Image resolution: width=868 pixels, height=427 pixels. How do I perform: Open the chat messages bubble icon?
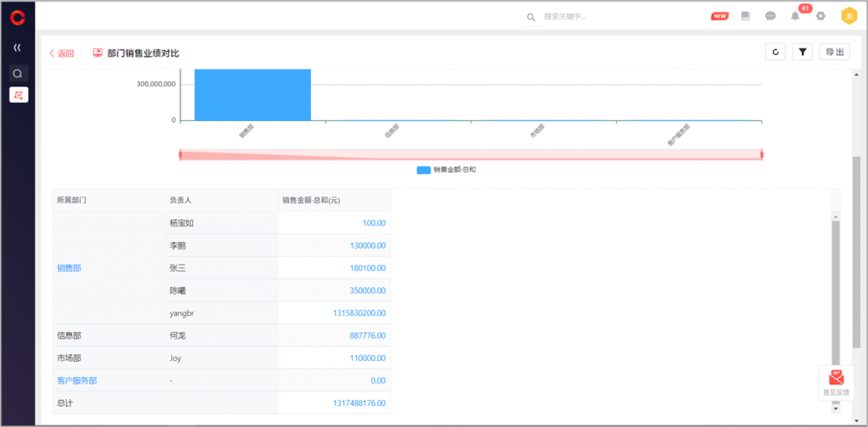click(x=771, y=16)
